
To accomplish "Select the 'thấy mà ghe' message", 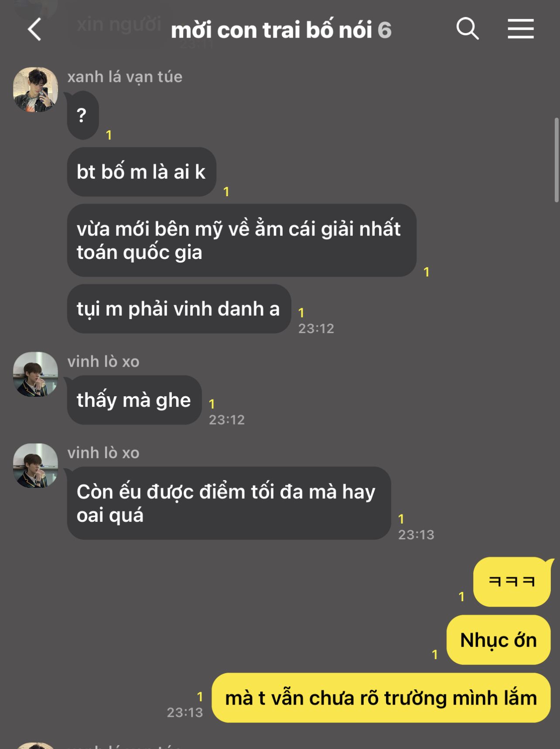I will (x=134, y=400).
